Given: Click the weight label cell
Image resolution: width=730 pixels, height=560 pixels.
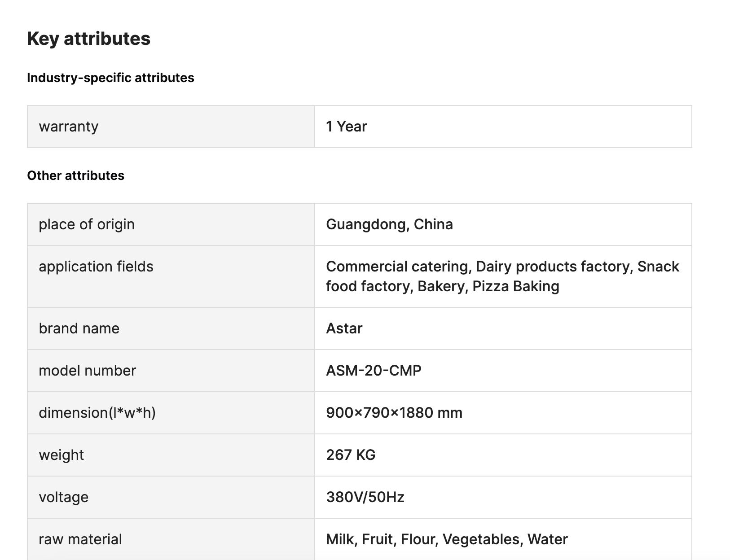Looking at the screenshot, I should (x=171, y=455).
